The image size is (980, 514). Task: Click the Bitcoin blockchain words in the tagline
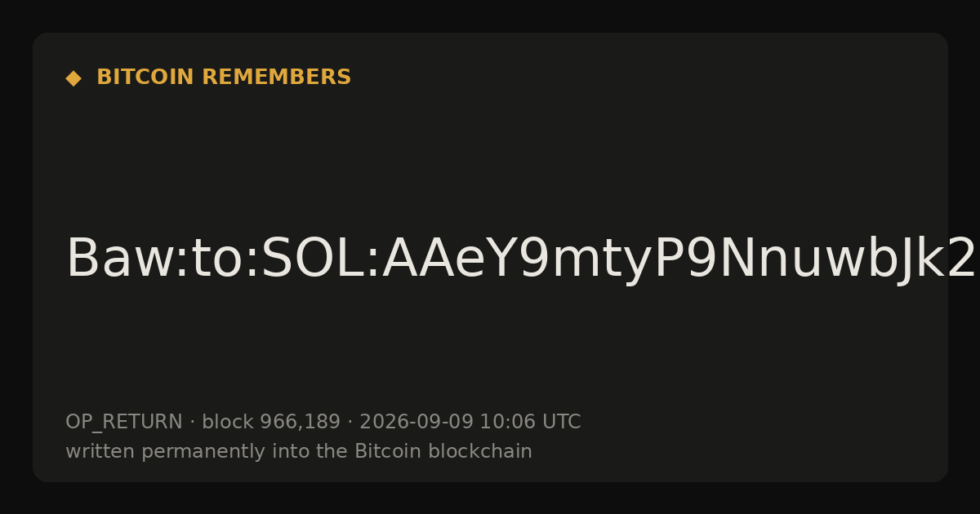pyautogui.click(x=443, y=451)
